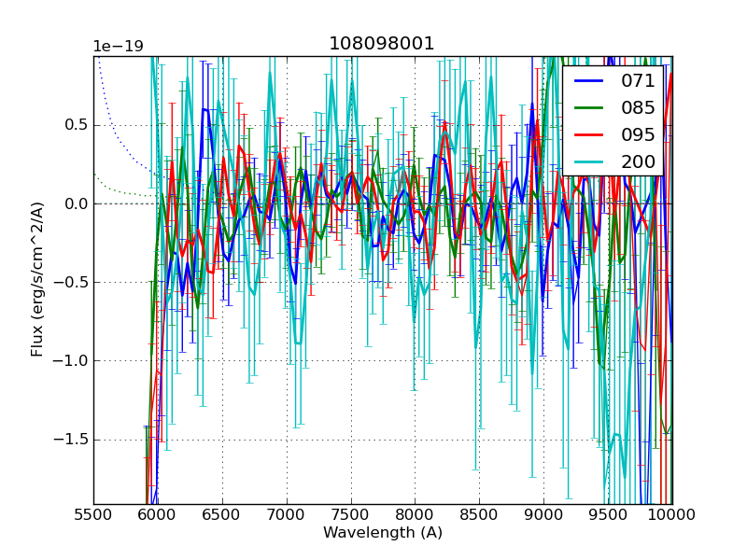Click the 200 legend label
Viewport: 747px width, 560px height.
[638, 160]
